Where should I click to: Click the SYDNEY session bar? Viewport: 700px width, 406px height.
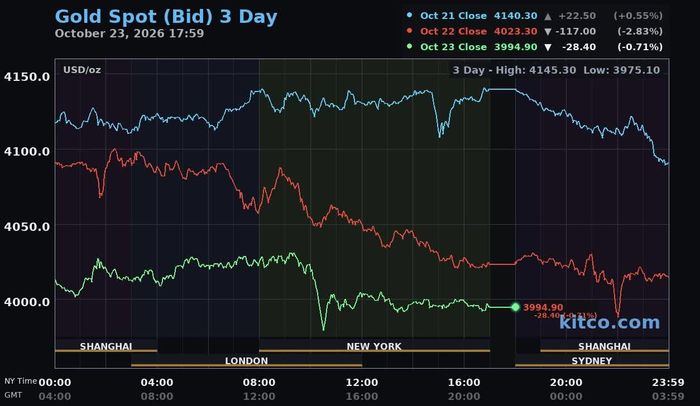tap(592, 360)
